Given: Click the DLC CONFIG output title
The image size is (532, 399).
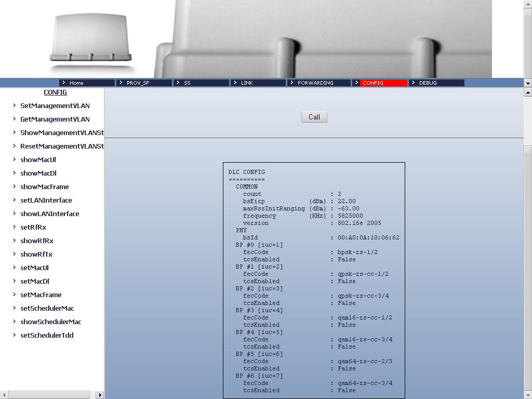Looking at the screenshot, I should point(247,172).
